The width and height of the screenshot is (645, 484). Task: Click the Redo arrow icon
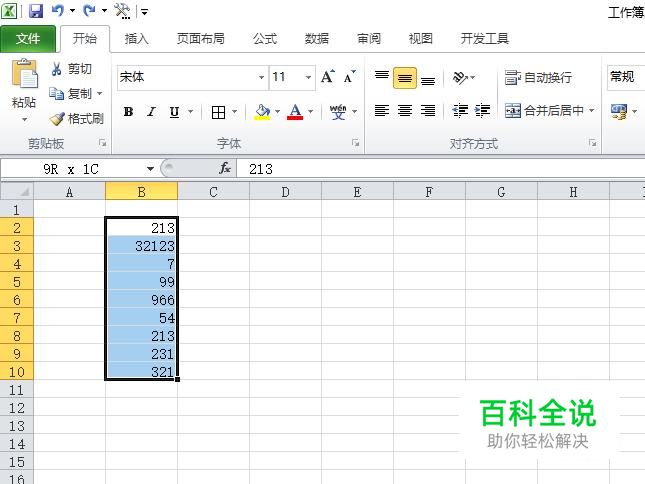89,11
